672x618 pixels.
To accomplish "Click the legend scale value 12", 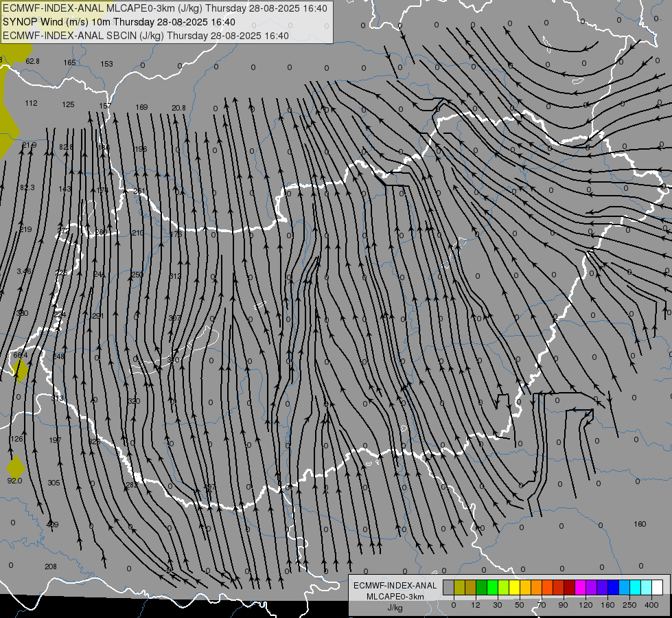I will click(x=475, y=605).
